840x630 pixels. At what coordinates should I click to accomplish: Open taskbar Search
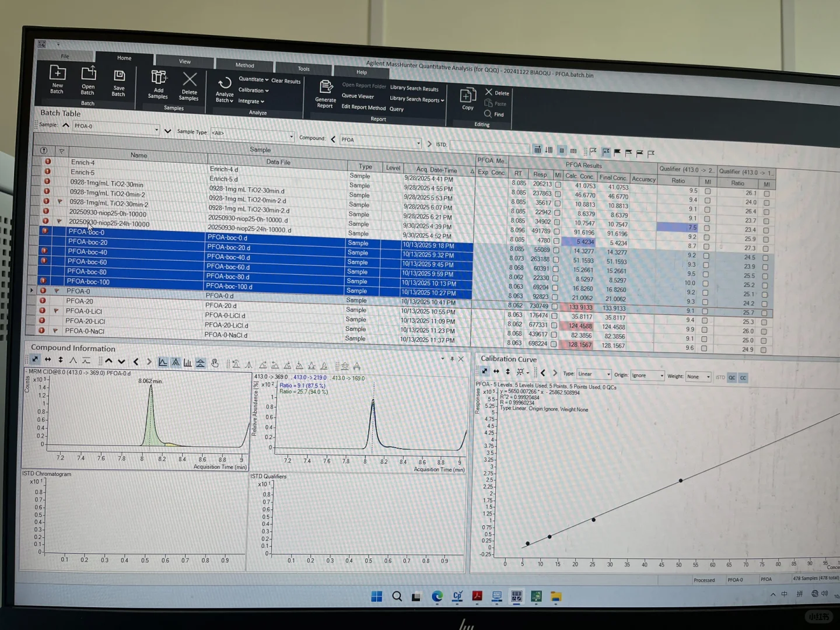397,596
